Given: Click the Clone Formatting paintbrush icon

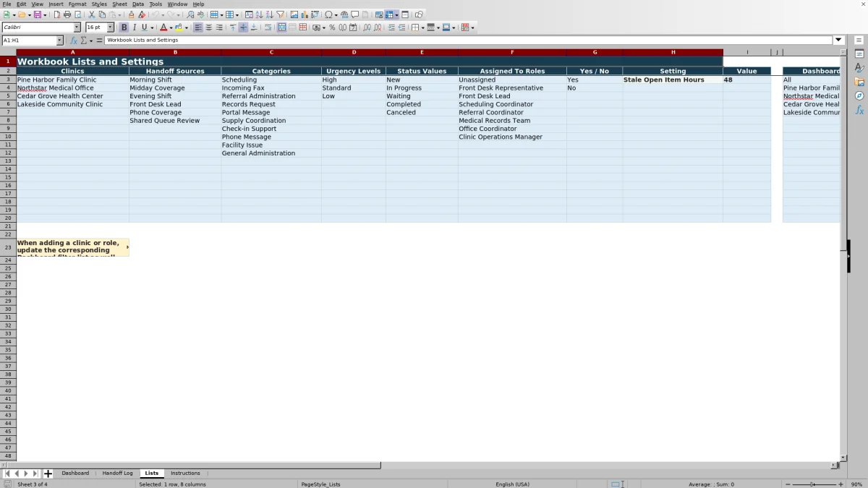Looking at the screenshot, I should [131, 14].
